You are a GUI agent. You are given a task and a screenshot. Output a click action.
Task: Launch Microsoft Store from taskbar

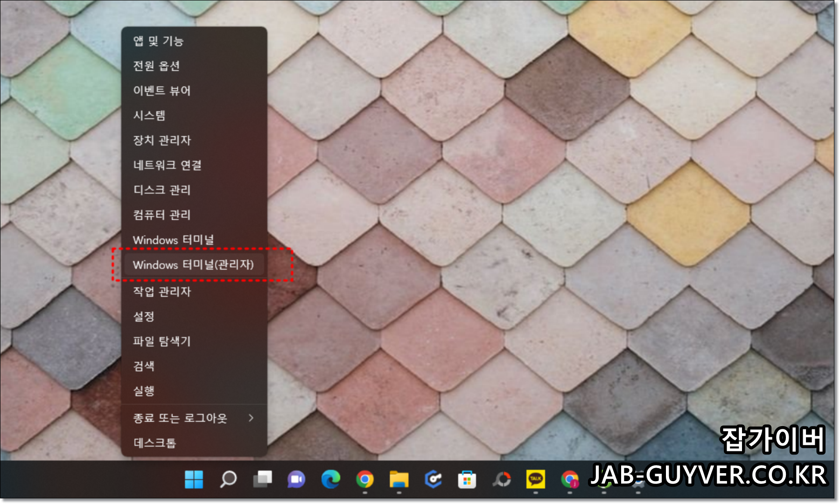tap(467, 480)
